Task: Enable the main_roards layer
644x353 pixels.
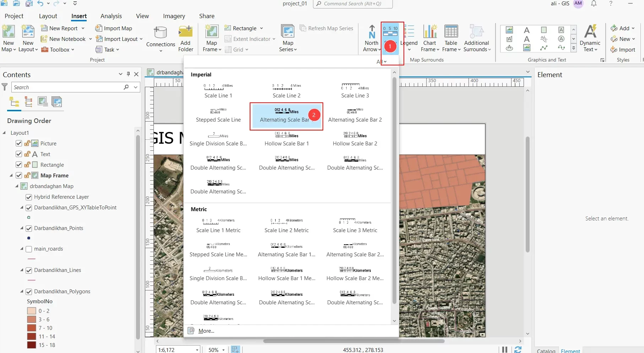Action: click(29, 249)
